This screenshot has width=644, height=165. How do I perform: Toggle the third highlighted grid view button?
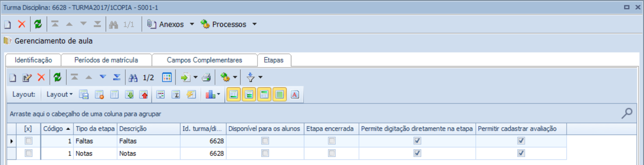(x=264, y=95)
